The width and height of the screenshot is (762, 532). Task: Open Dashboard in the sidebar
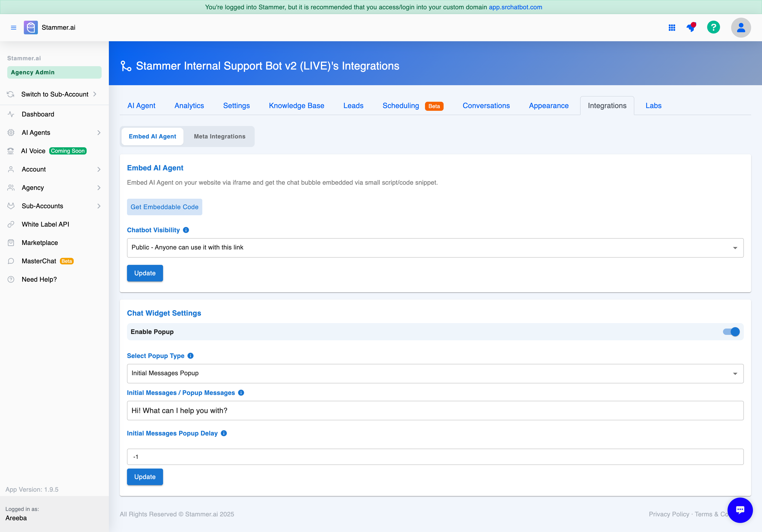[x=38, y=114]
